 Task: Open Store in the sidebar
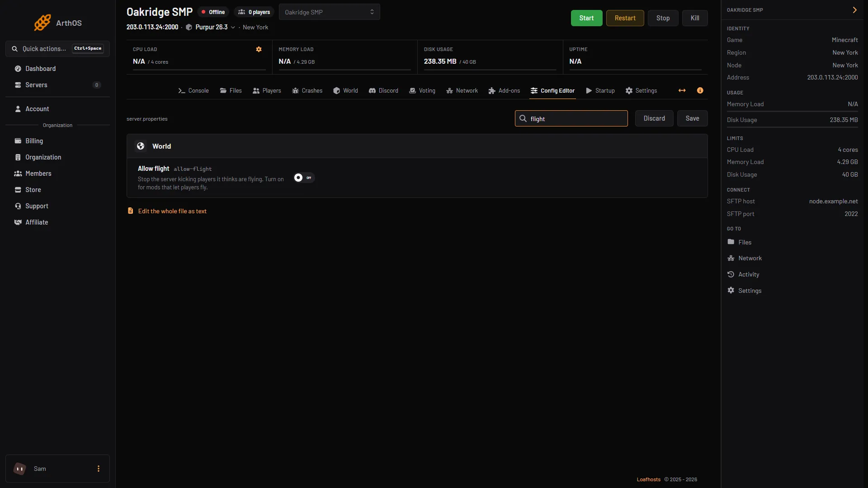pyautogui.click(x=57, y=190)
